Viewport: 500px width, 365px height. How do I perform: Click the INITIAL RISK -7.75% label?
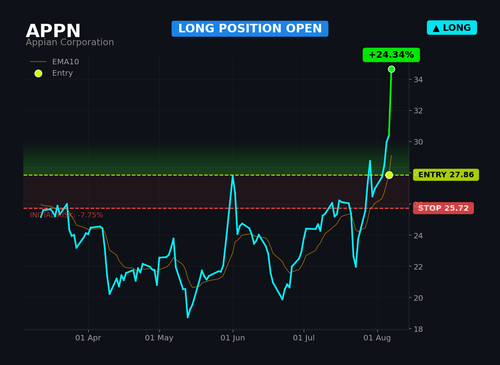66,215
